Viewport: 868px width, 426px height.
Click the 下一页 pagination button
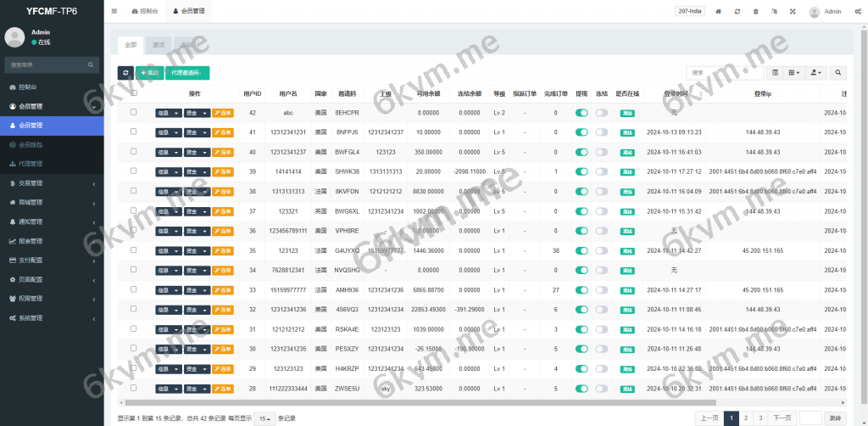[x=782, y=418]
